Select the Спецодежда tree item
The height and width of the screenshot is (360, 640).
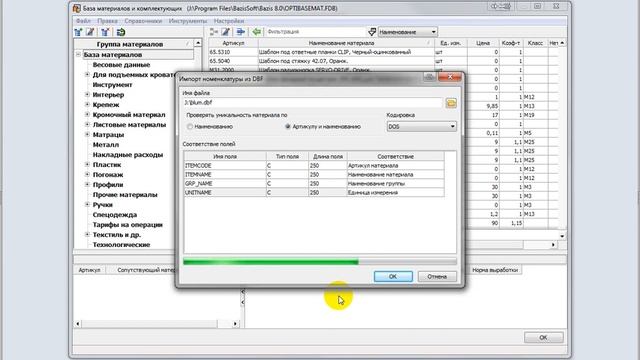(115, 215)
